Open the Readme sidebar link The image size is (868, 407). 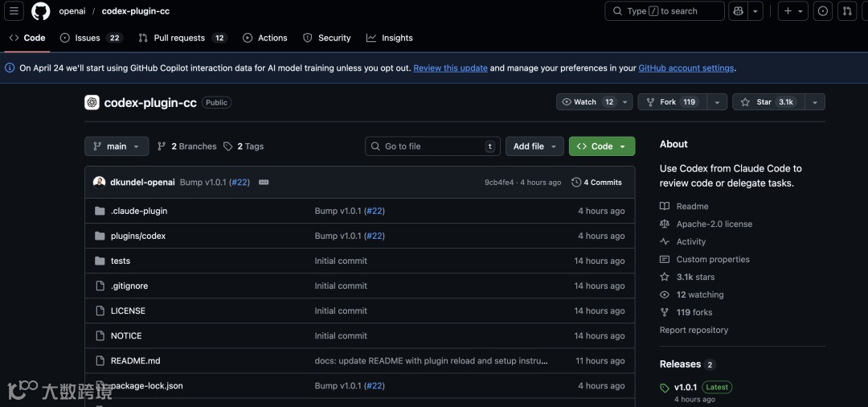pyautogui.click(x=684, y=206)
